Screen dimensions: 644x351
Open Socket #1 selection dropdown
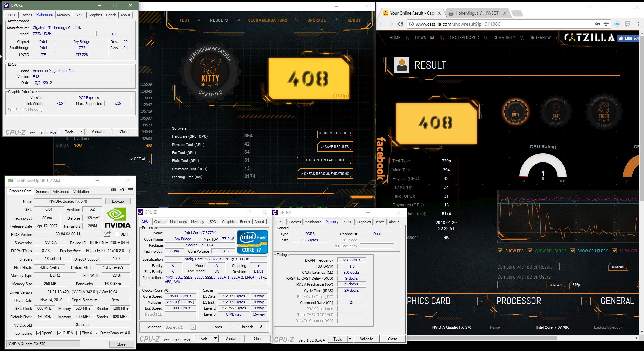(181, 327)
